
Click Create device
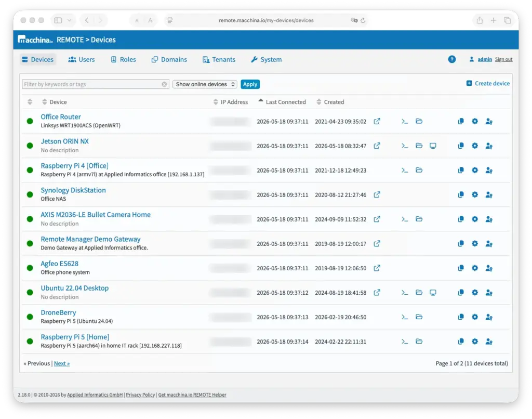tap(488, 83)
